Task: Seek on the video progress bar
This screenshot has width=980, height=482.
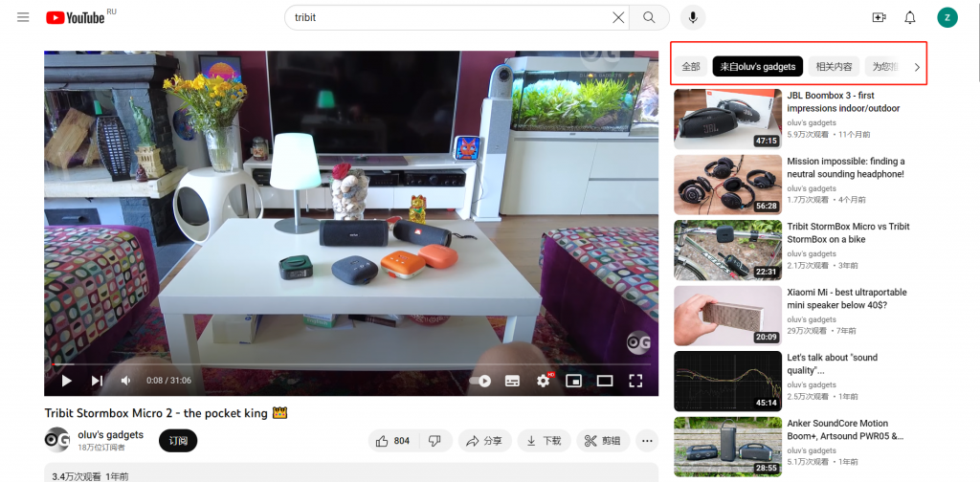Action: click(x=351, y=364)
